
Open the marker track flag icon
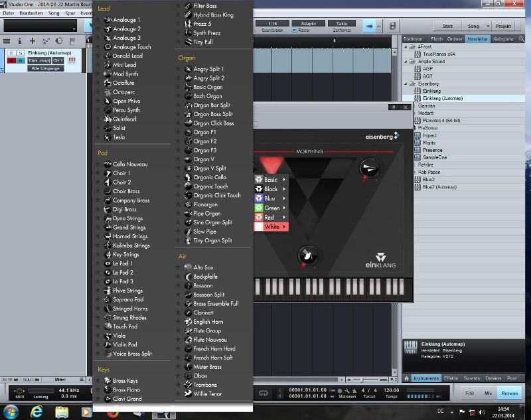point(72,41)
